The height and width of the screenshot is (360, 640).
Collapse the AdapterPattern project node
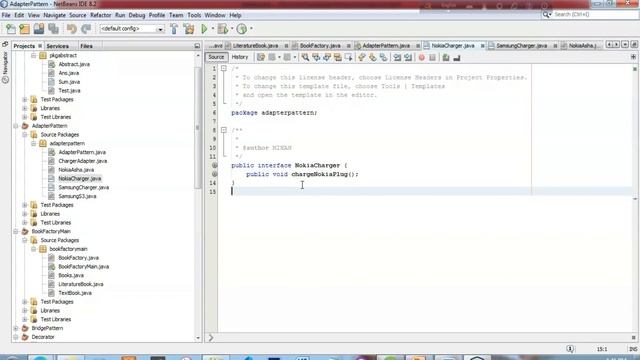click(x=16, y=126)
